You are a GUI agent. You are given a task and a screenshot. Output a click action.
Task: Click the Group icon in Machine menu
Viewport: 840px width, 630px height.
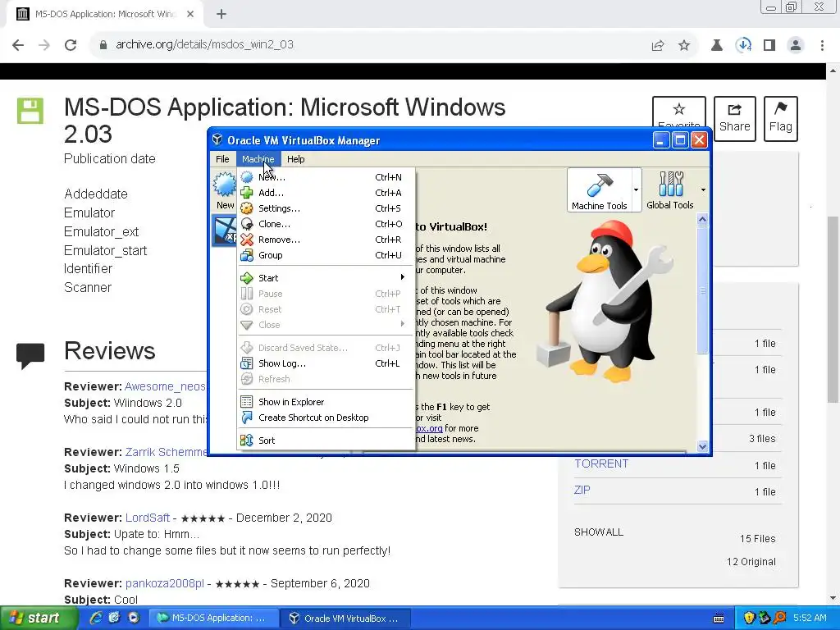coord(246,255)
